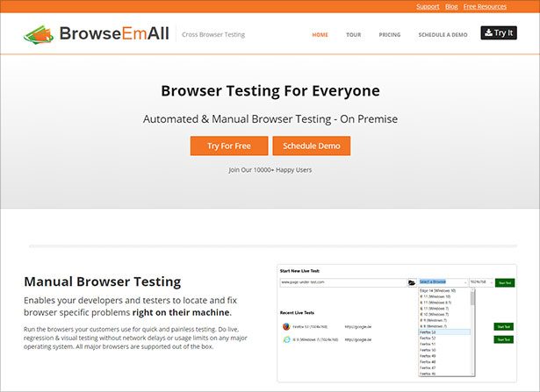Image resolution: width=540 pixels, height=392 pixels.
Task: Click the BrowseEmAll brand name text
Action: tap(114, 33)
